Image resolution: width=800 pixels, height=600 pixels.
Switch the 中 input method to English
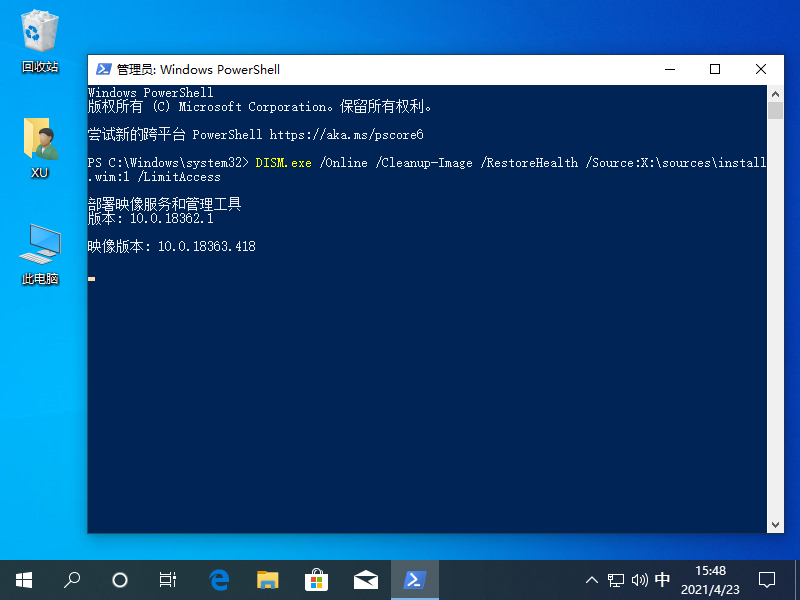(662, 580)
